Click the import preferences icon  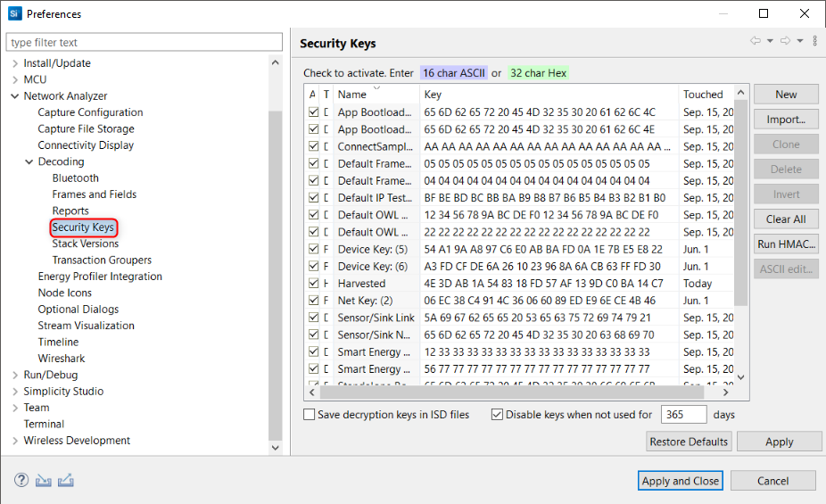pos(44,481)
